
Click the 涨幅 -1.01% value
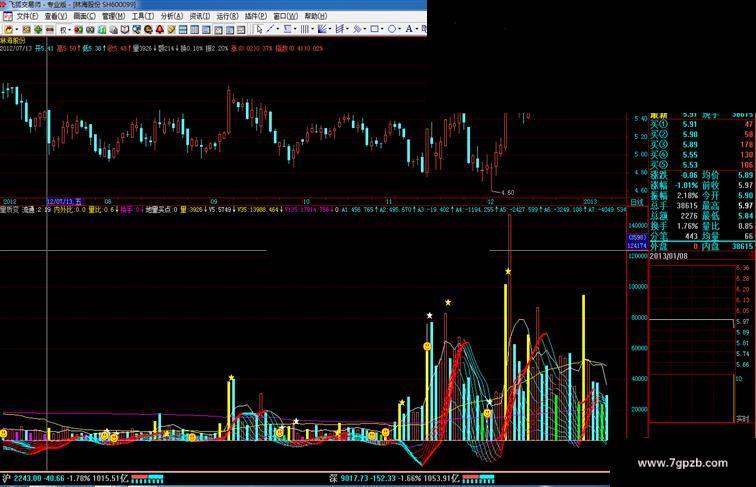(685, 185)
